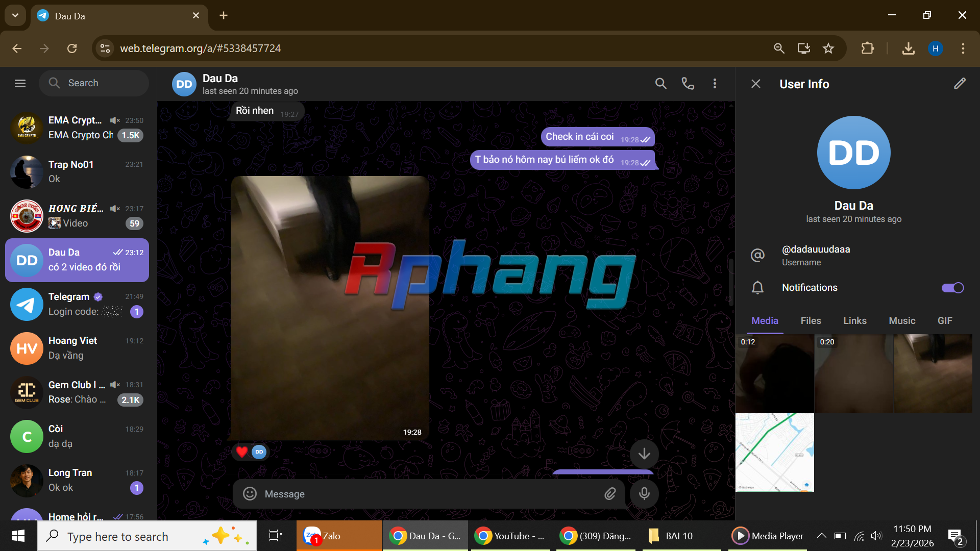Image resolution: width=980 pixels, height=551 pixels.
Task: Switch to the Links tab
Action: 855,320
